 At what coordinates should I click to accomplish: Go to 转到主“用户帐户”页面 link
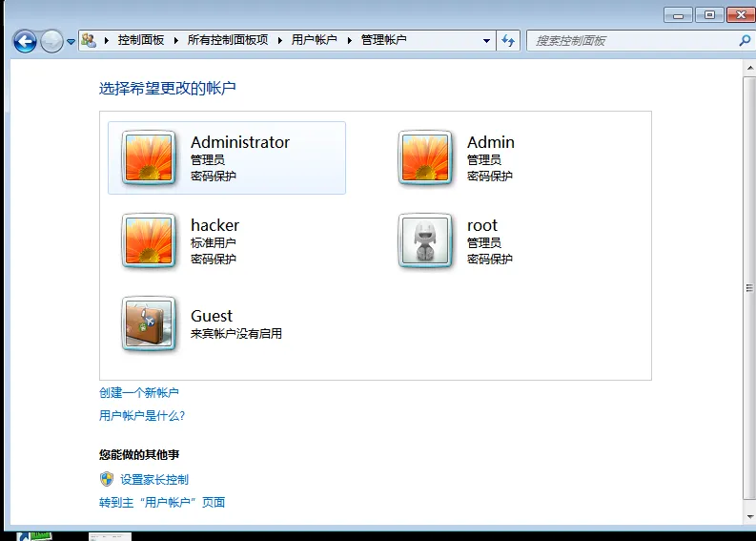point(162,503)
